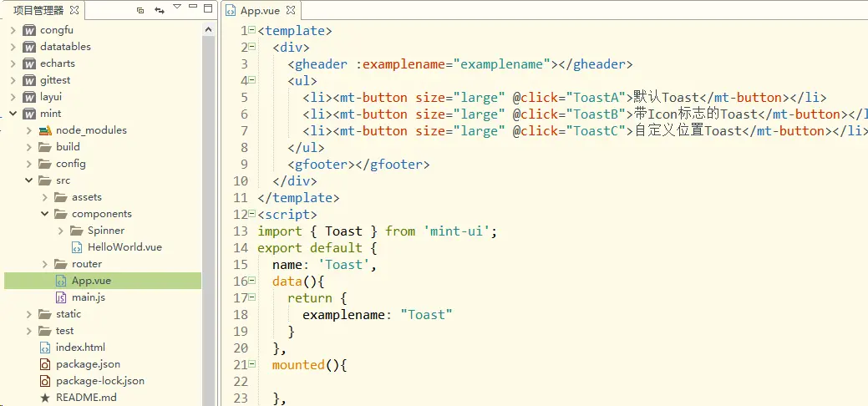
Task: Click the build folder icon
Action: (45, 147)
